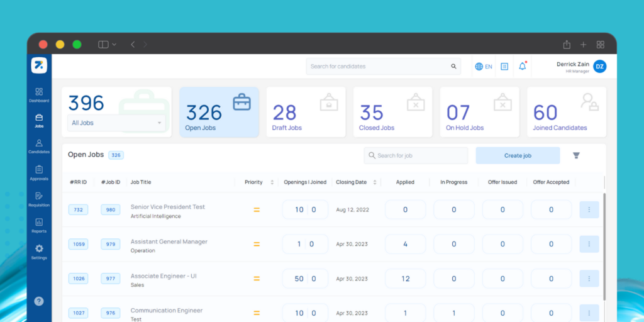The width and height of the screenshot is (644, 322).
Task: Open Dashboard from the sidebar
Action: pyautogui.click(x=39, y=95)
